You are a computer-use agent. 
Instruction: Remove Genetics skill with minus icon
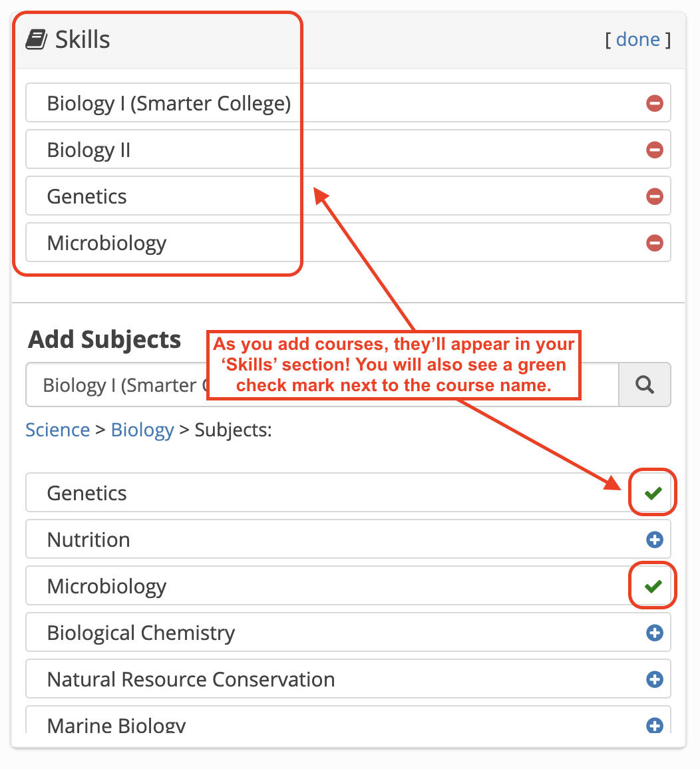click(x=654, y=196)
